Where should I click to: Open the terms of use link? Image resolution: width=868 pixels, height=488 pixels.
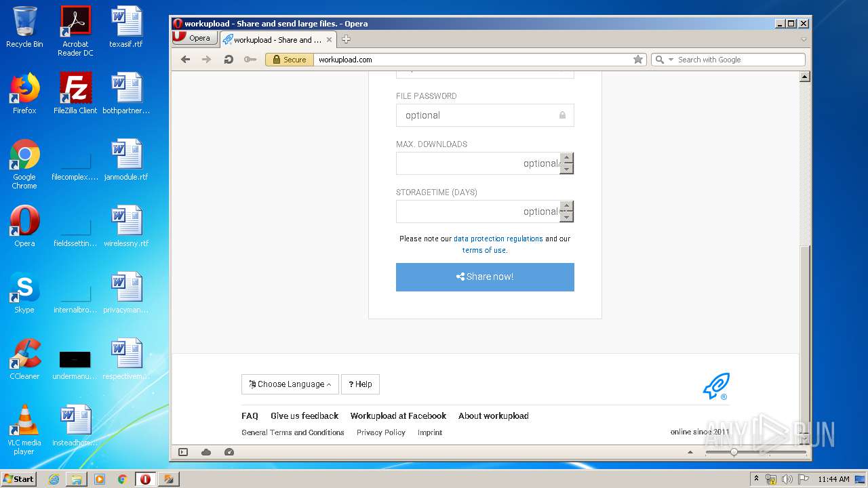coord(484,250)
